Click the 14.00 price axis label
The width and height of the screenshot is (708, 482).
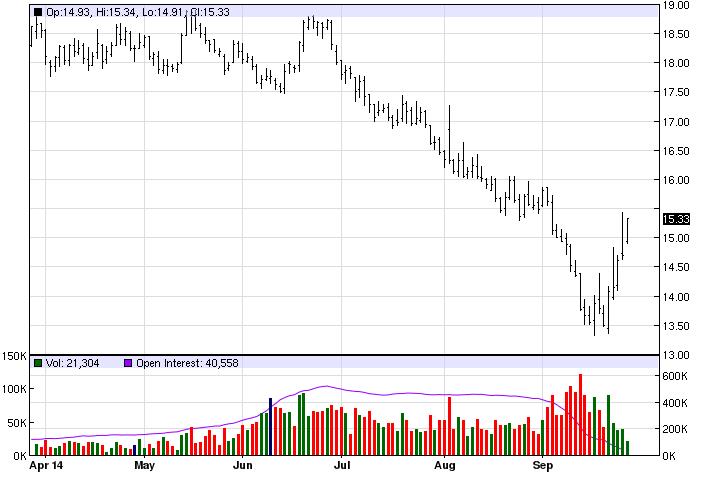pos(676,297)
